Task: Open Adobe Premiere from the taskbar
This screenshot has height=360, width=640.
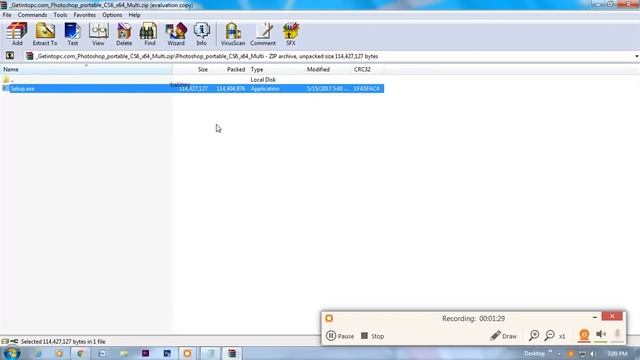Action: [145, 353]
